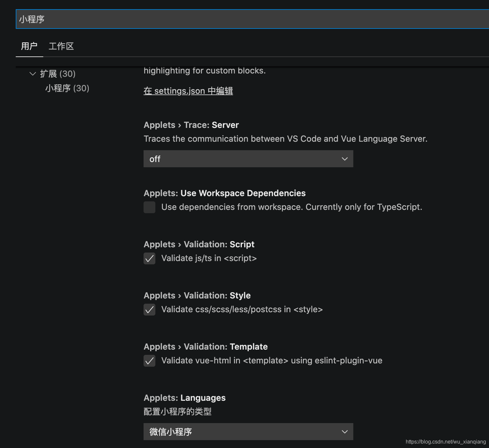The width and height of the screenshot is (489, 448).
Task: Uncheck the Validation: Style checkbox
Action: coord(149,310)
